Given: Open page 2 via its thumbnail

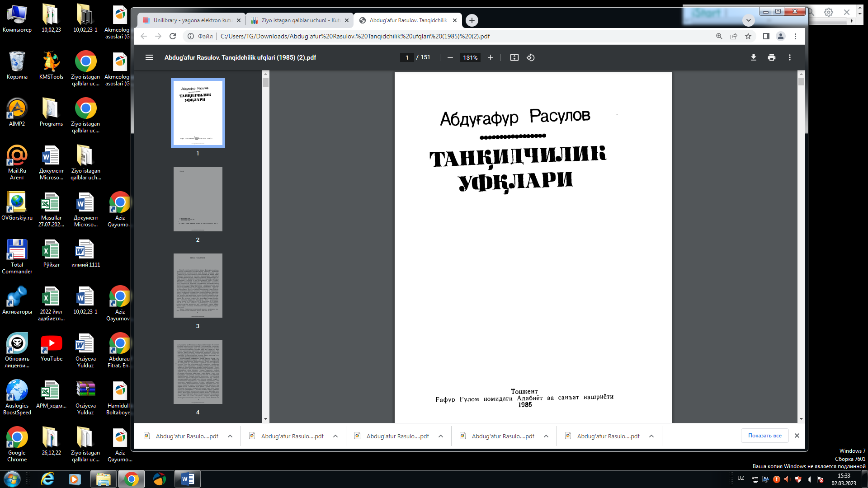Looking at the screenshot, I should (198, 199).
